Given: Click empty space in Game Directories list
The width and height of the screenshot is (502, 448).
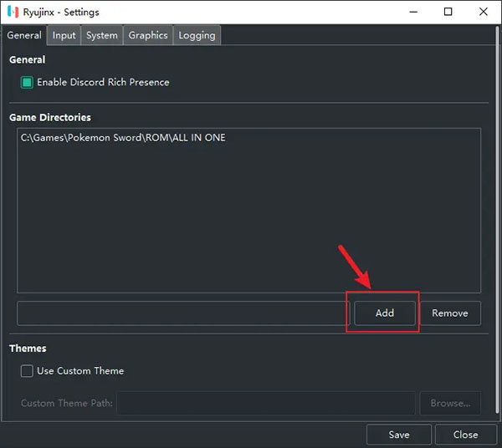Looking at the screenshot, I should click(x=248, y=226).
